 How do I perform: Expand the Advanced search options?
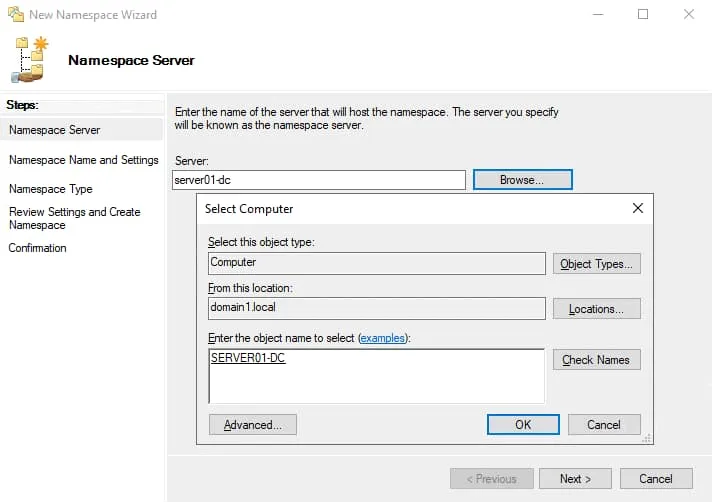point(253,425)
